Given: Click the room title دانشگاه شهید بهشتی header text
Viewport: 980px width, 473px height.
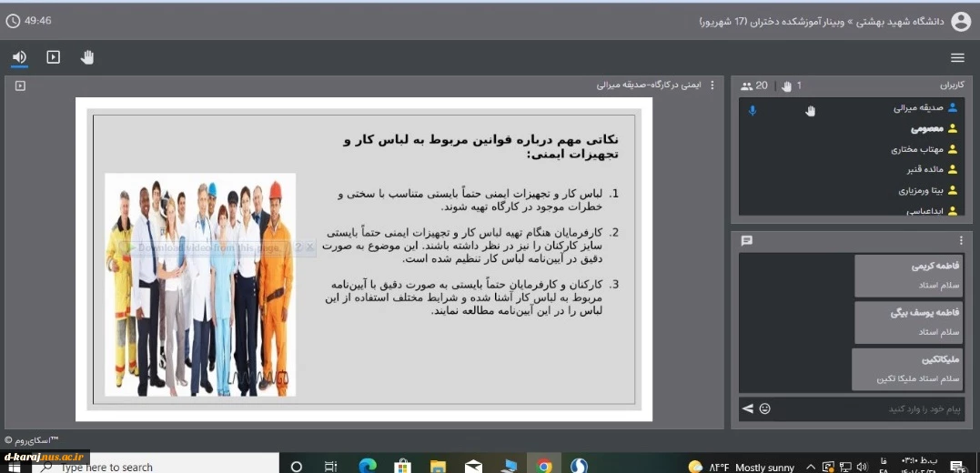Looking at the screenshot, I should [822, 22].
